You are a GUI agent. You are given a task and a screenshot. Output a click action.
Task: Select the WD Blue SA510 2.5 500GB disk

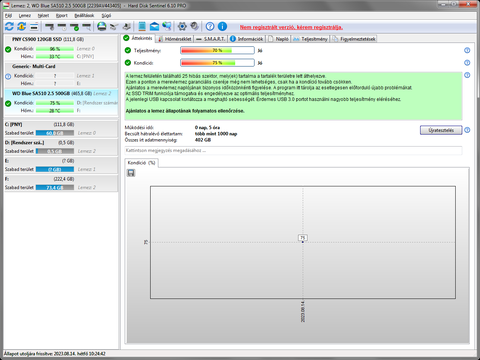(x=61, y=102)
